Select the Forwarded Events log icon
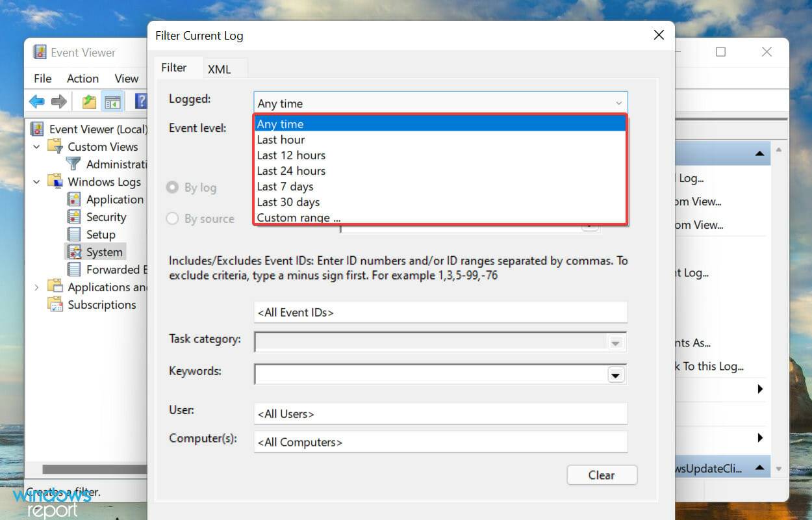This screenshot has width=812, height=520. 76,269
